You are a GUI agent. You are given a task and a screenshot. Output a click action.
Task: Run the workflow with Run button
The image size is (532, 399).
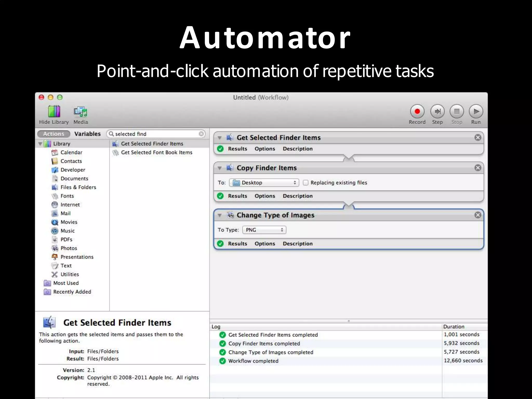point(476,112)
